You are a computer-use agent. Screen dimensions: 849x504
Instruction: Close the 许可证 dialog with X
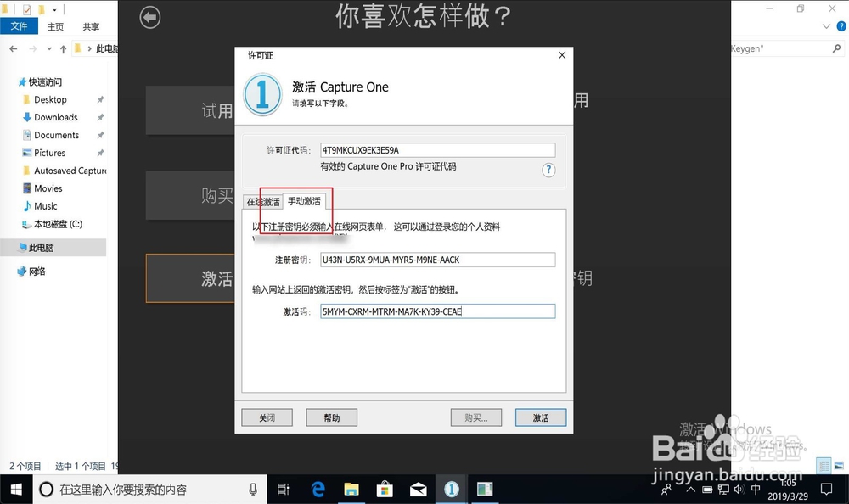tap(562, 55)
